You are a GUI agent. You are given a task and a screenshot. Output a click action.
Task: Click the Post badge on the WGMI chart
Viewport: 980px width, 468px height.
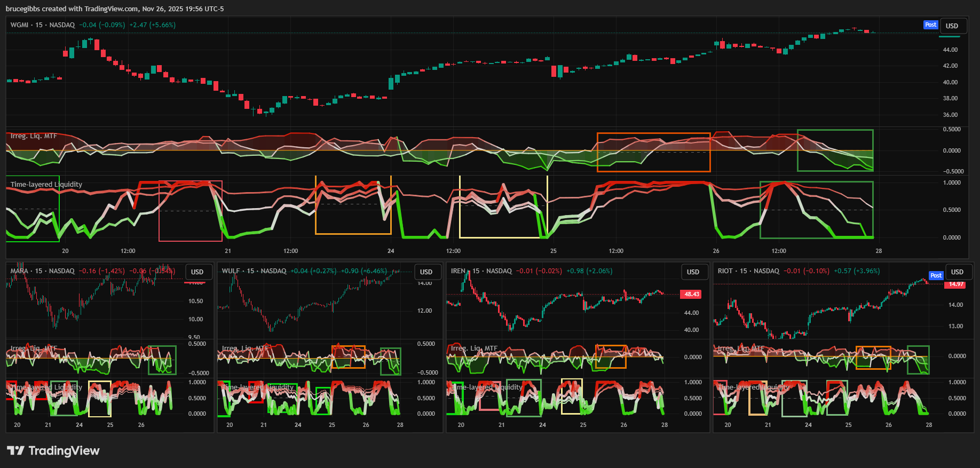pos(930,25)
